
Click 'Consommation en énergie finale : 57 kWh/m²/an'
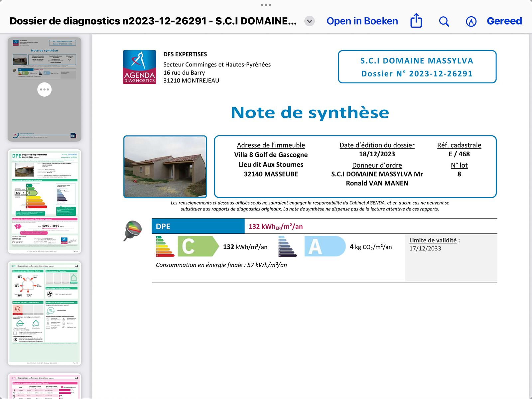[221, 265]
